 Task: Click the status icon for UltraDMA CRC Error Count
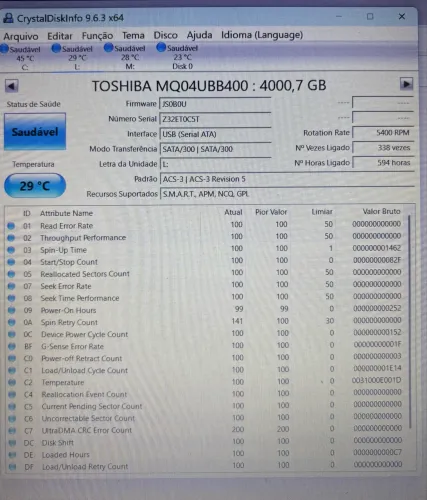(x=12, y=431)
